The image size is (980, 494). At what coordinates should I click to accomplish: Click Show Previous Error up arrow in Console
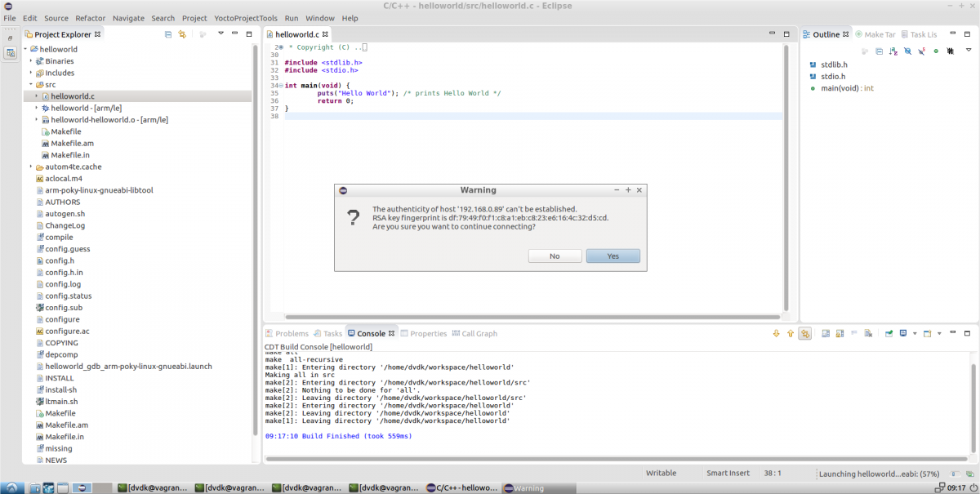[790, 333]
